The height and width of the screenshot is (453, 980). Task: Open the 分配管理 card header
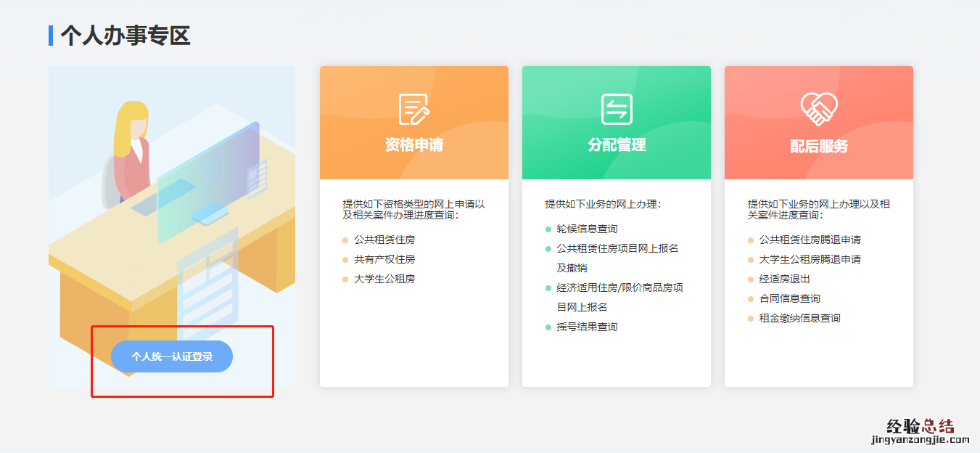point(617,144)
